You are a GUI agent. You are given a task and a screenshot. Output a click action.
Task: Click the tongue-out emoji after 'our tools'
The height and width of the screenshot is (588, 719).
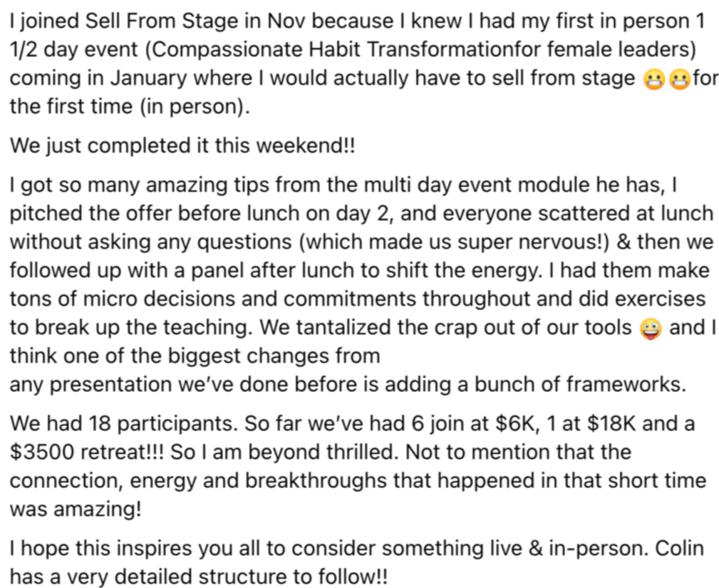point(651,329)
